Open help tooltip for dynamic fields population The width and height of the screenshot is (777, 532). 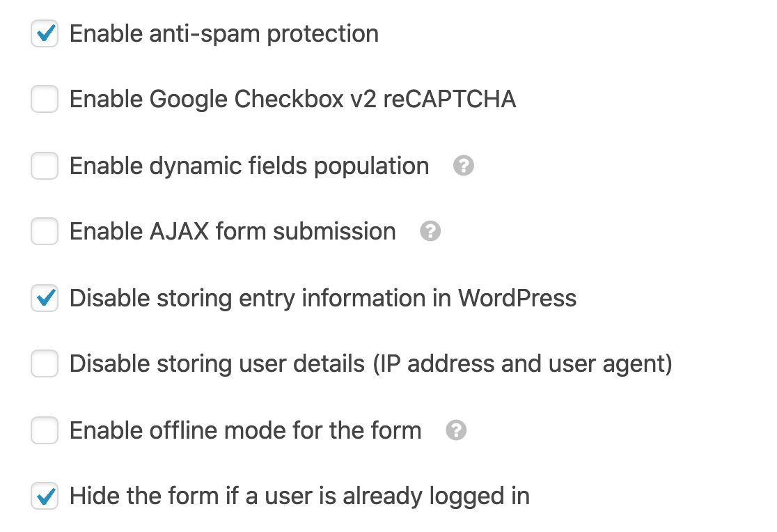pos(463,166)
